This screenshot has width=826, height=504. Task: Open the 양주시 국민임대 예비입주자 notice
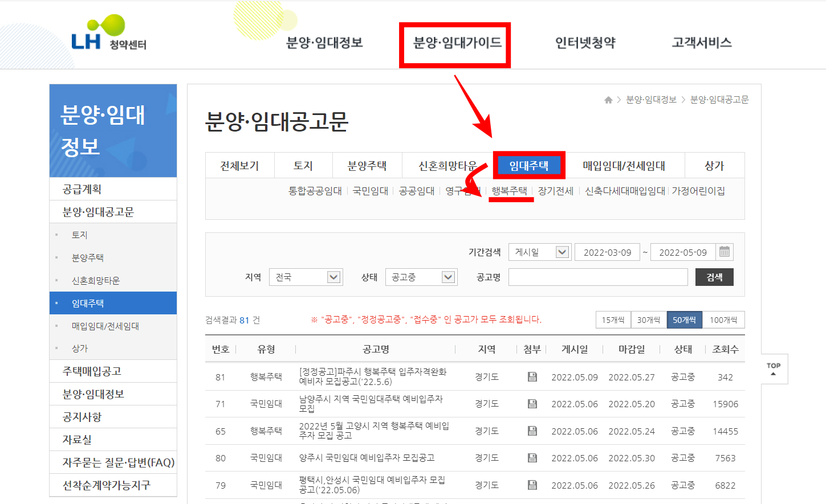[x=367, y=458]
